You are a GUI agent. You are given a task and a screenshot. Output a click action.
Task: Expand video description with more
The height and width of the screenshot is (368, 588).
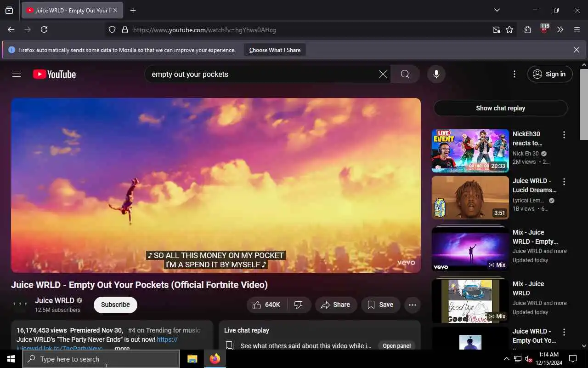coord(122,348)
